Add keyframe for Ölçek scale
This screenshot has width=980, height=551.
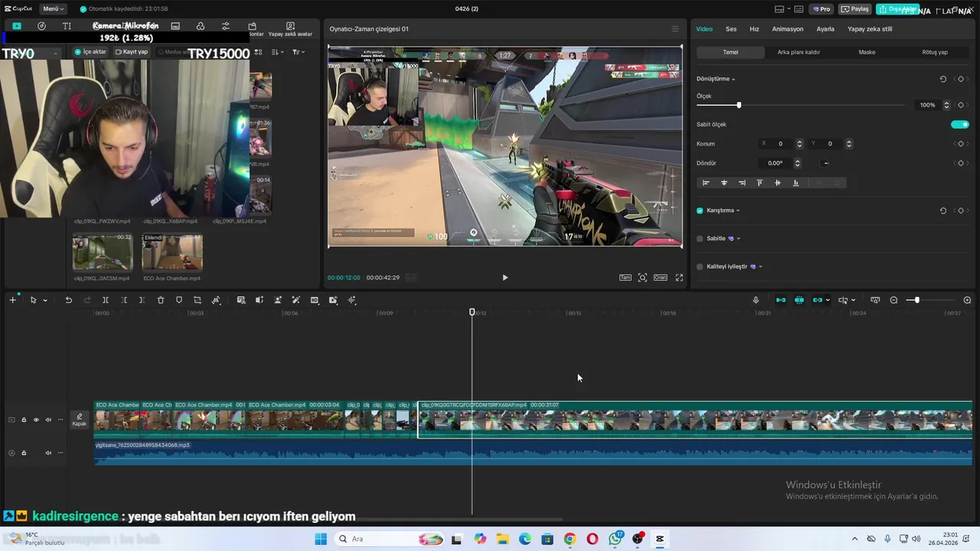click(x=961, y=105)
